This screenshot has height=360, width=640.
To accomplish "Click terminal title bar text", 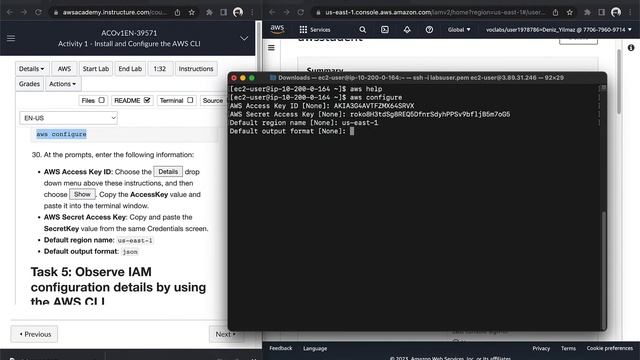I will tap(421, 78).
